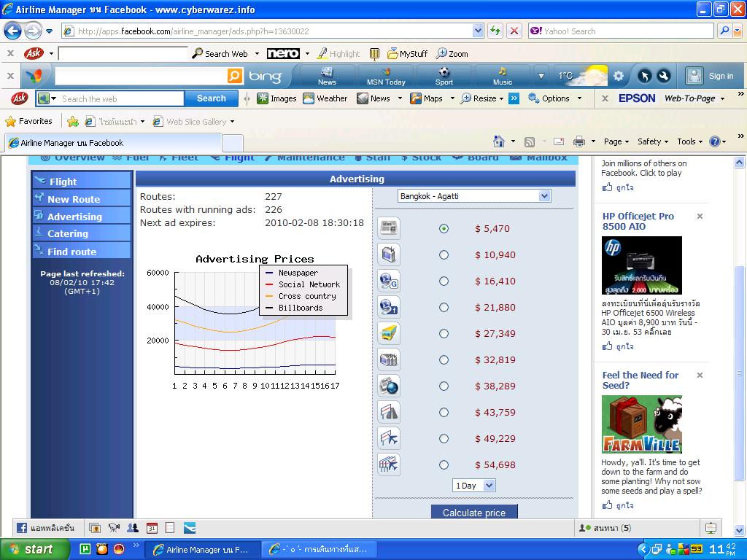Select the $43,759 radio button

[x=444, y=412]
